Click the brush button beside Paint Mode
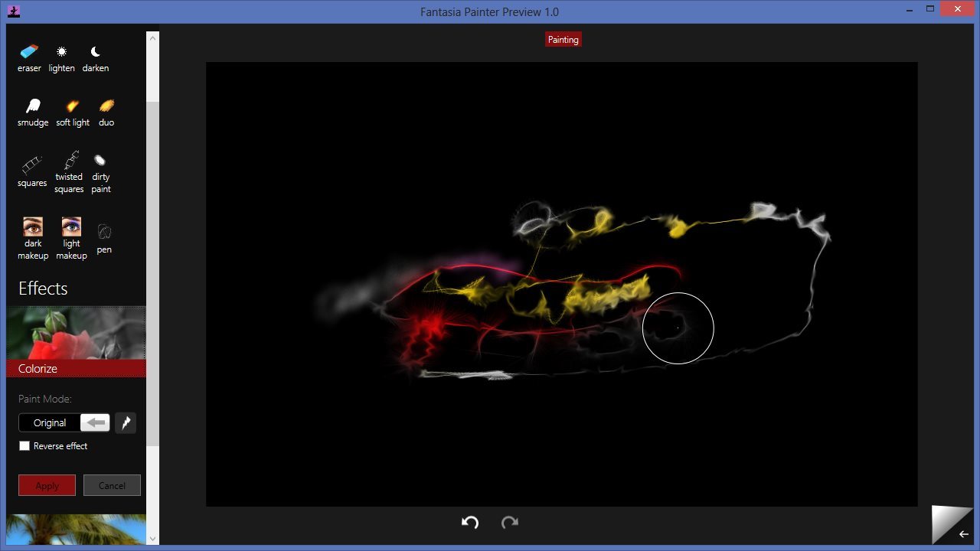980x551 pixels. click(x=126, y=422)
